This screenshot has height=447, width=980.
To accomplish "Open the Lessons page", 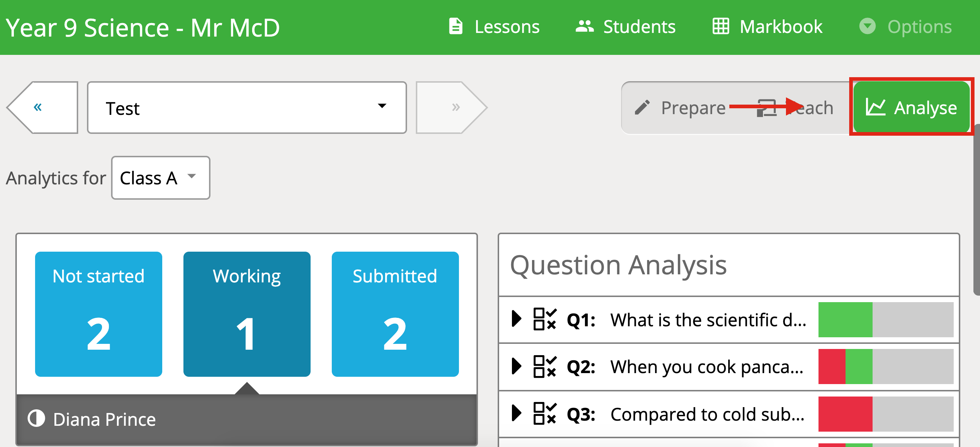I will tap(494, 27).
